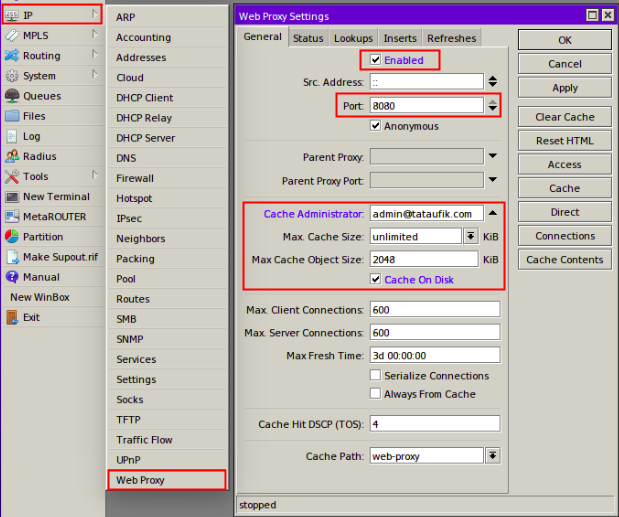
Task: Open DNS in IP submenu
Action: point(167,158)
